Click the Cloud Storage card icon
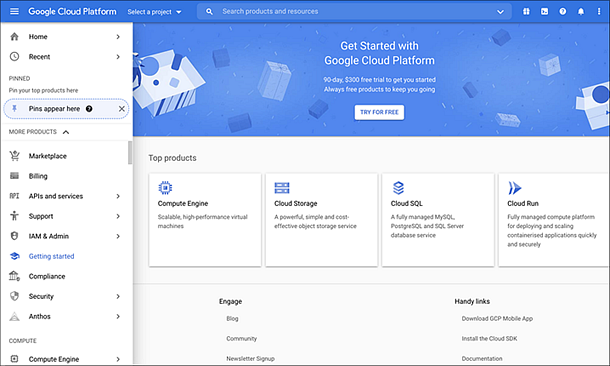This screenshot has height=366, width=610. pos(282,188)
